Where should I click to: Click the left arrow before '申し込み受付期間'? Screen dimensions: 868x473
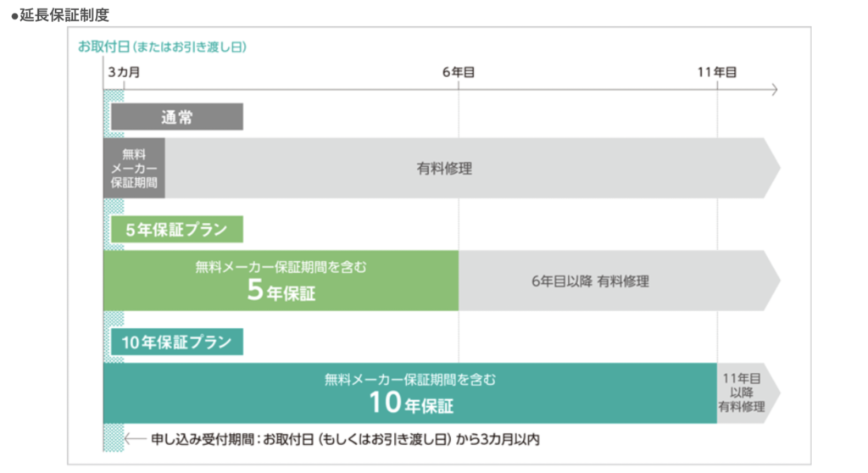pyautogui.click(x=135, y=439)
